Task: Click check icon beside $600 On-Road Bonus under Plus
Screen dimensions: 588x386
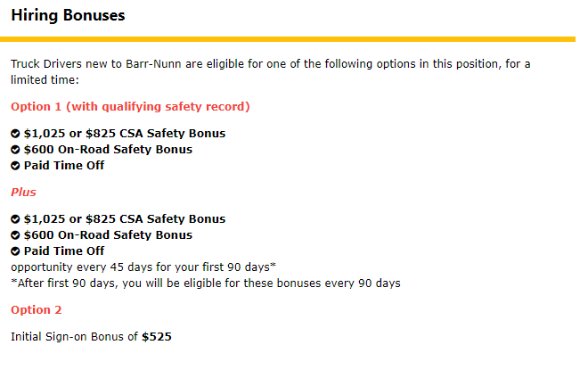Action: pyautogui.click(x=15, y=235)
